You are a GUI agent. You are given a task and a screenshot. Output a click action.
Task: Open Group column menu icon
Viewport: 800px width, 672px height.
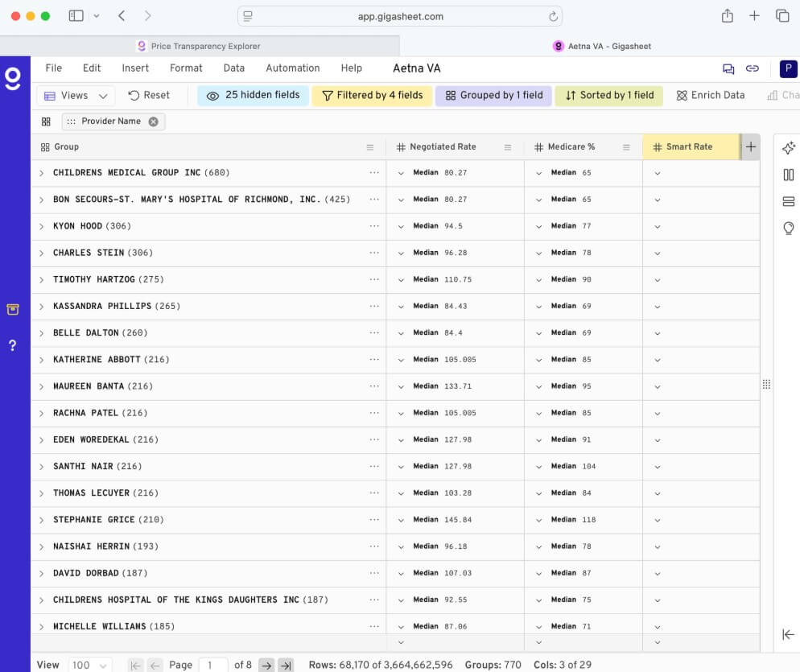[x=370, y=147]
